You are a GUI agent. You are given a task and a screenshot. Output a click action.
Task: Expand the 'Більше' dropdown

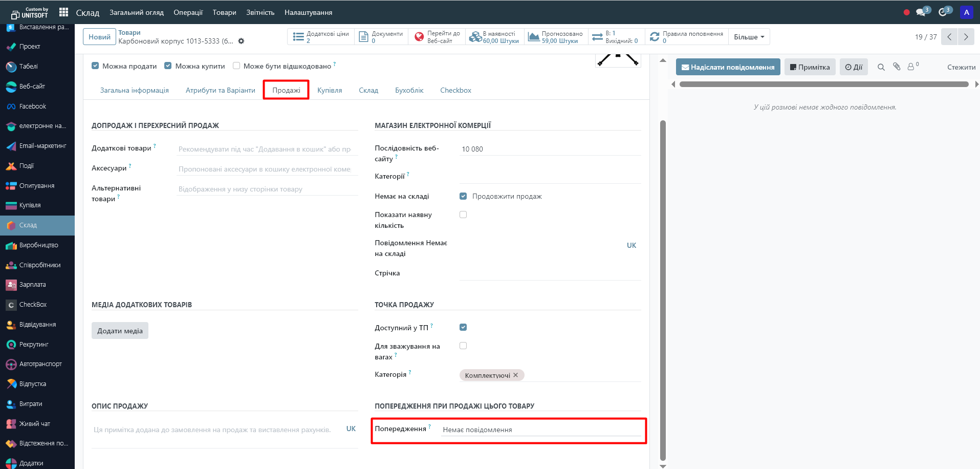click(x=749, y=37)
